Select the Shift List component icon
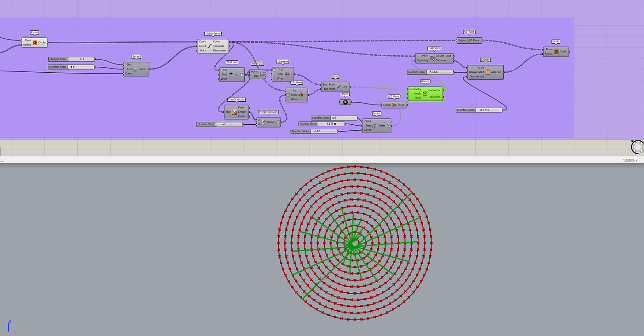644x336 pixels. (231, 74)
